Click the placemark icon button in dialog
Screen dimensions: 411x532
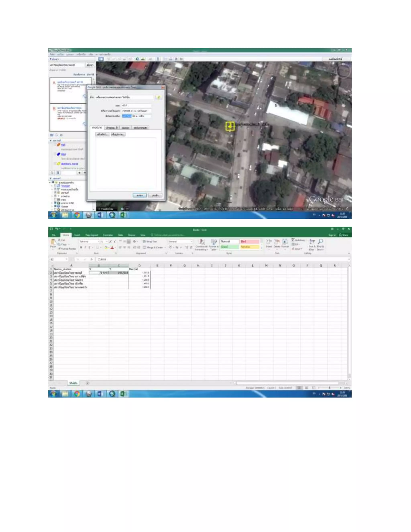[x=159, y=97]
